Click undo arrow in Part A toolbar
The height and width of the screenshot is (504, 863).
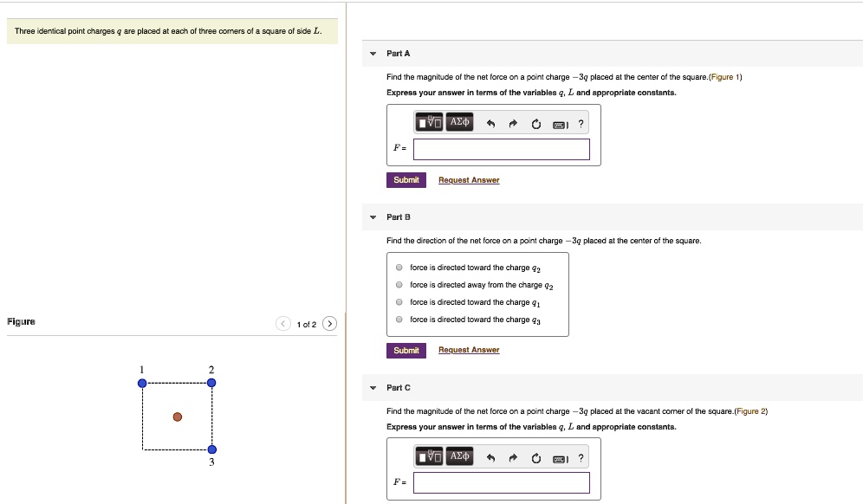coord(490,124)
